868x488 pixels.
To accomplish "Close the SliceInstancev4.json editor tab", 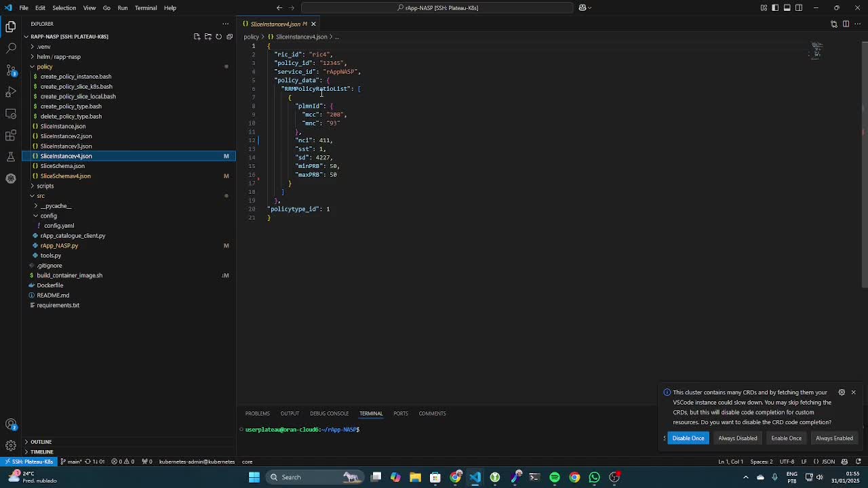I will (313, 24).
